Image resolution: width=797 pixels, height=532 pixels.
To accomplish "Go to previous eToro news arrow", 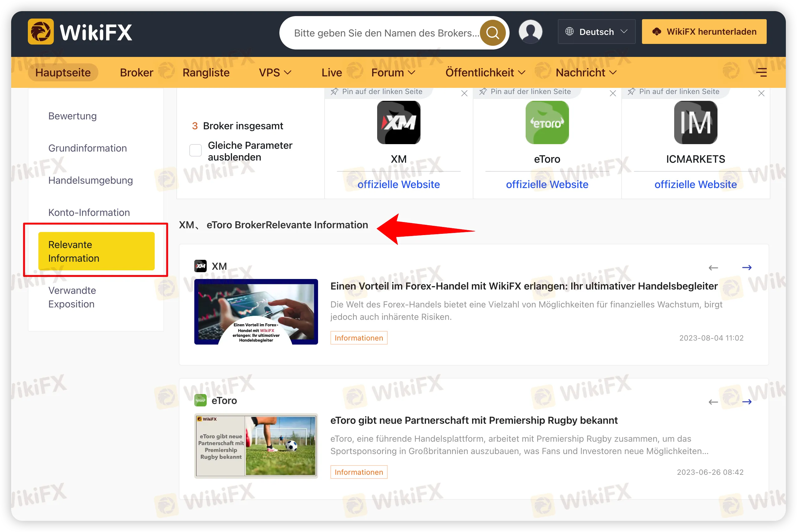I will [x=713, y=402].
